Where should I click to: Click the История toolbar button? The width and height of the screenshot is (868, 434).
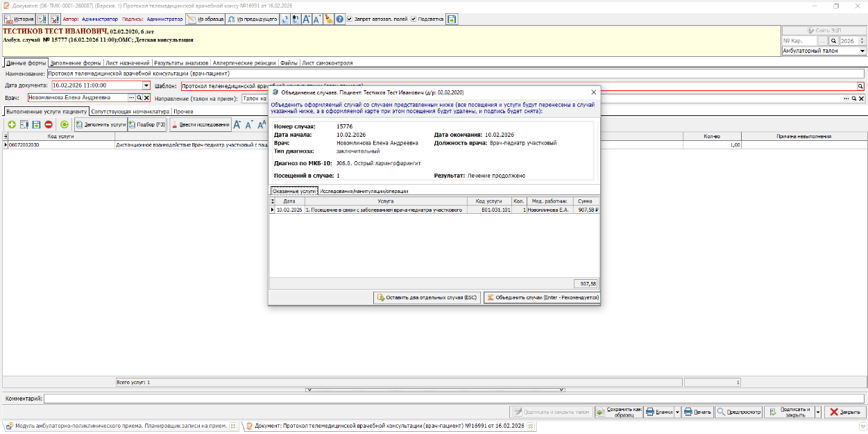(x=19, y=19)
